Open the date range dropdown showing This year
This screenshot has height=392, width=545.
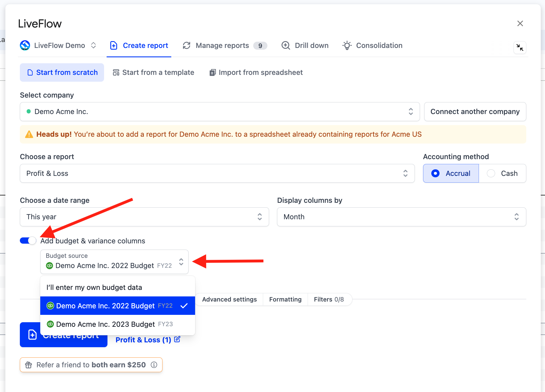(x=144, y=217)
